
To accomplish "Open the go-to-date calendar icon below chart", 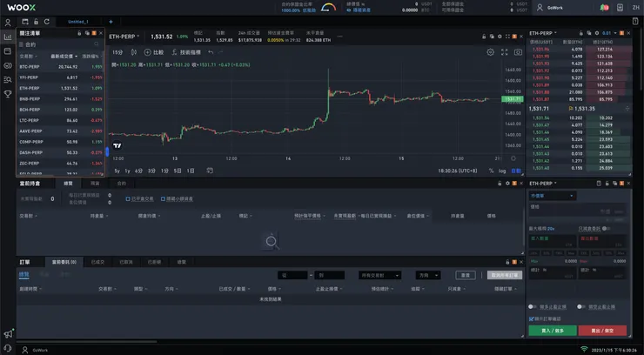I will [210, 171].
